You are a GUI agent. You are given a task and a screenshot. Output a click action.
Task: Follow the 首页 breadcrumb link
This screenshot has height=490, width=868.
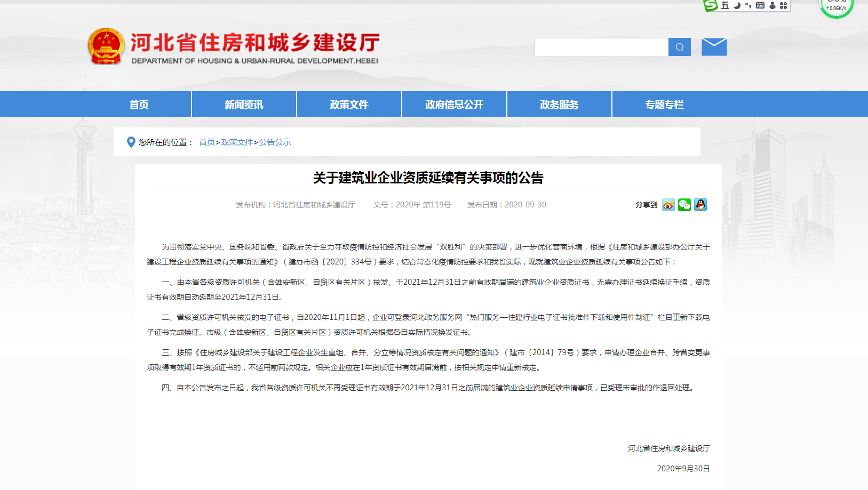tap(207, 142)
